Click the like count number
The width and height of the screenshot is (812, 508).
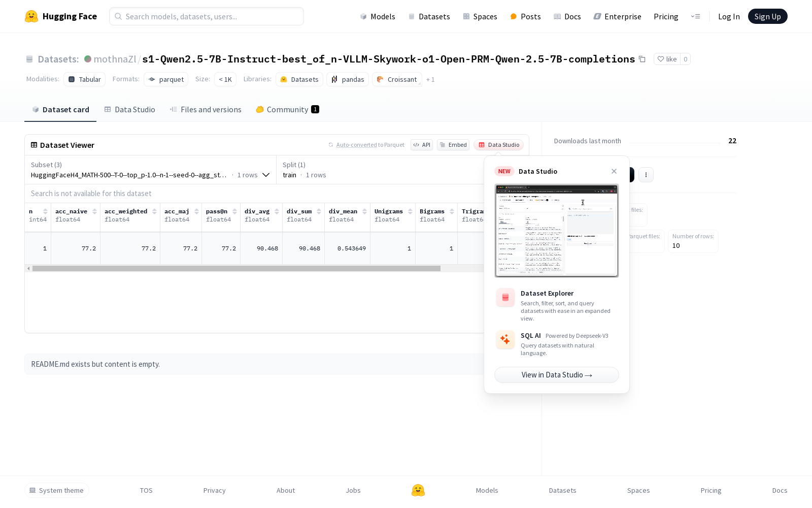(x=685, y=59)
